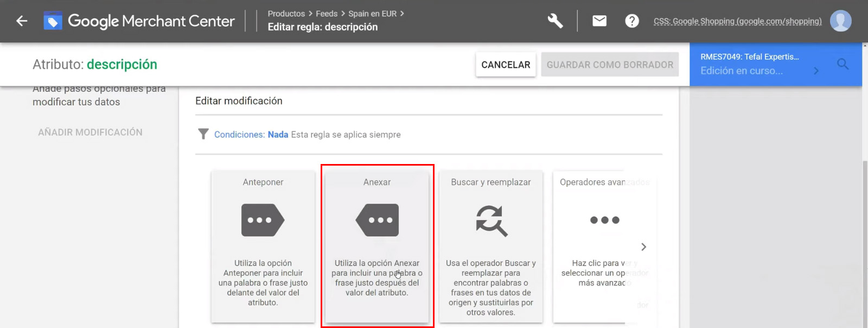The width and height of the screenshot is (868, 328).
Task: Open the wrench tools menu
Action: [555, 21]
